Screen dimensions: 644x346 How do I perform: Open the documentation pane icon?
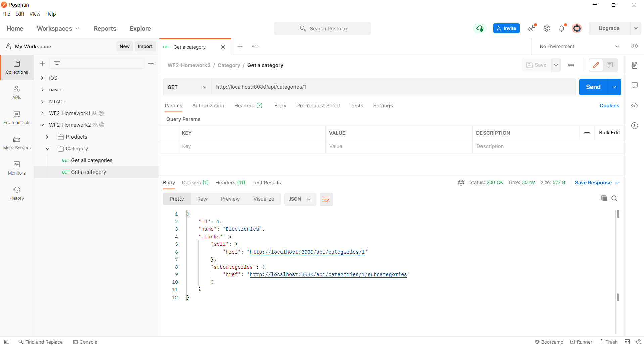635,65
